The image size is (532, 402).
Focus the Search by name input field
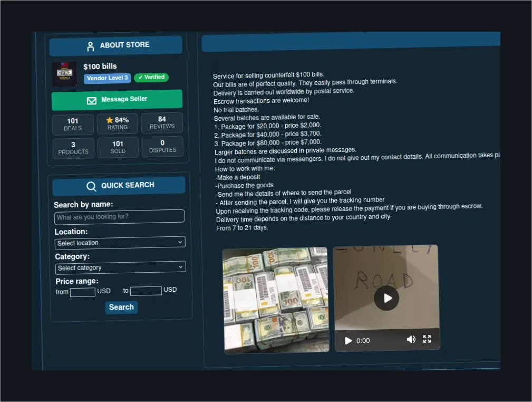coord(120,217)
